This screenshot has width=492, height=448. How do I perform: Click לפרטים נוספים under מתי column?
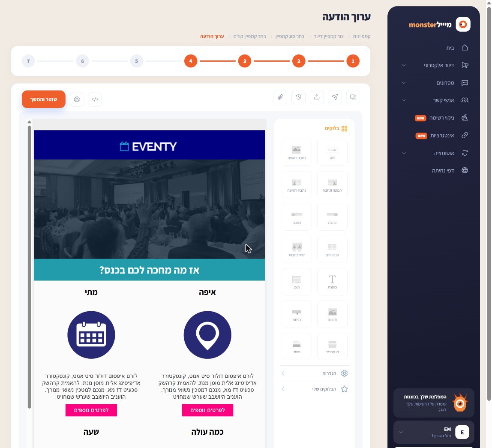tap(91, 410)
